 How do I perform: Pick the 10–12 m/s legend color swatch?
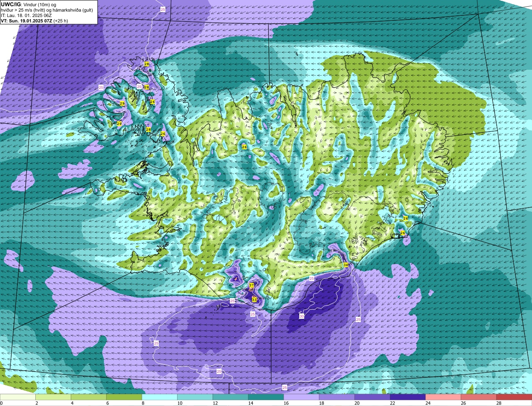[195, 397]
